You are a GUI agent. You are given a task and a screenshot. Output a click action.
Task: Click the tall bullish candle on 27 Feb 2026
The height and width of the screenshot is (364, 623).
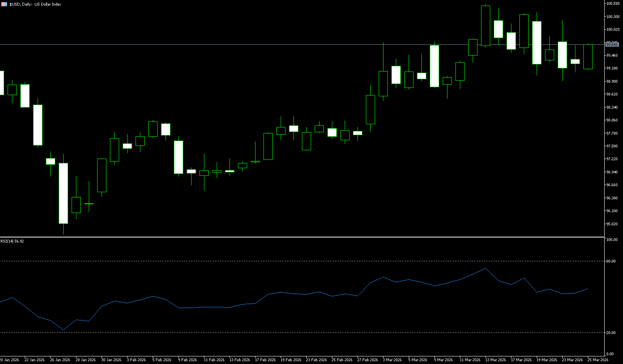pos(370,109)
